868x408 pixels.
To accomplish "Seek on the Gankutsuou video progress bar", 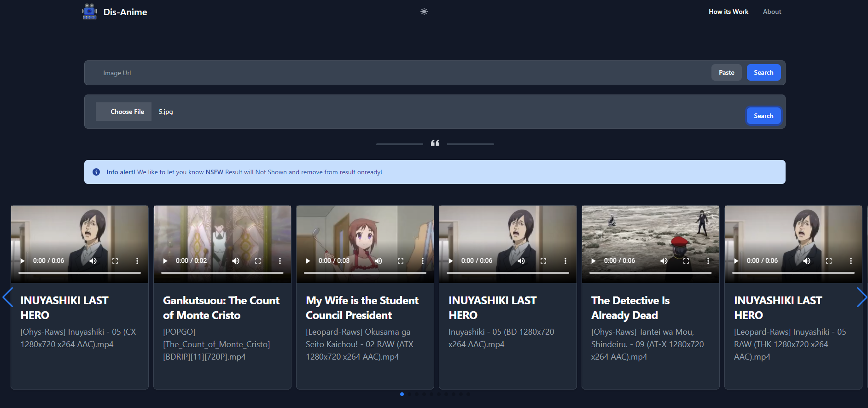I will [x=222, y=273].
